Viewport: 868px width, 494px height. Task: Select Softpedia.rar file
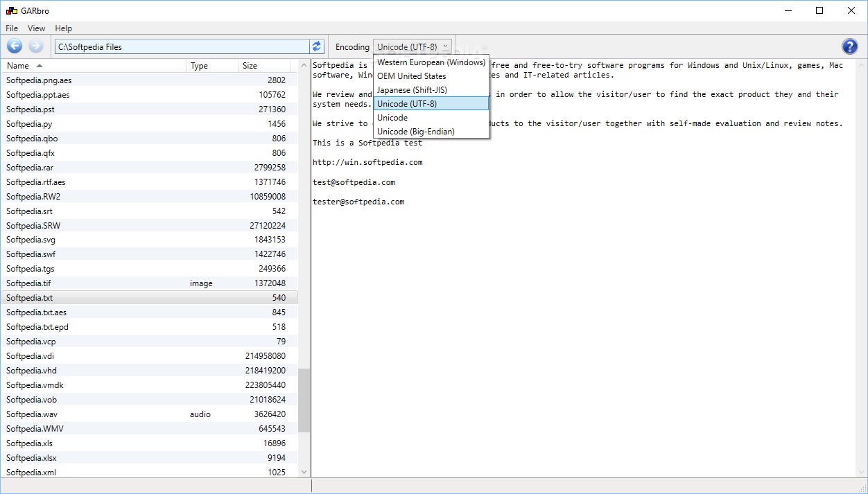(x=149, y=168)
